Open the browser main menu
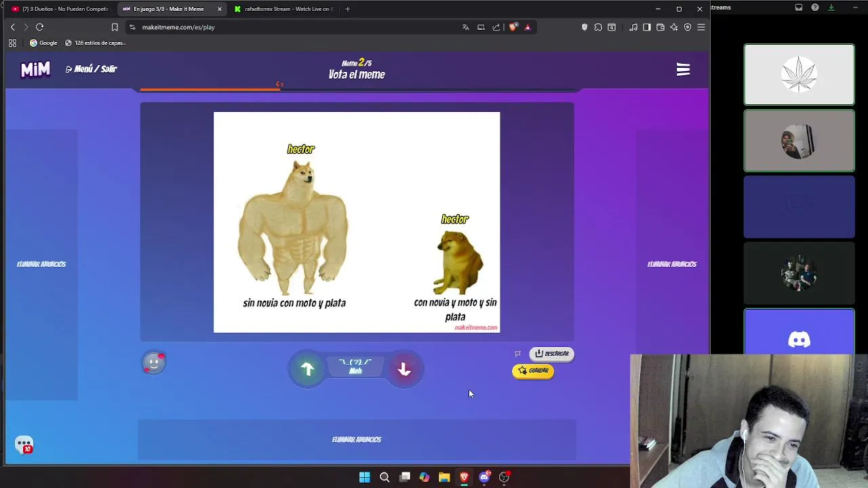 coord(701,27)
